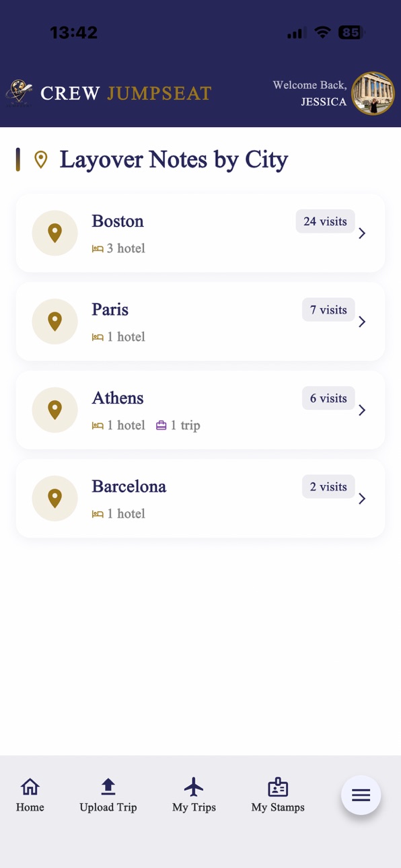The width and height of the screenshot is (401, 868).
Task: Open Upload Trip arrow icon
Action: 108,787
